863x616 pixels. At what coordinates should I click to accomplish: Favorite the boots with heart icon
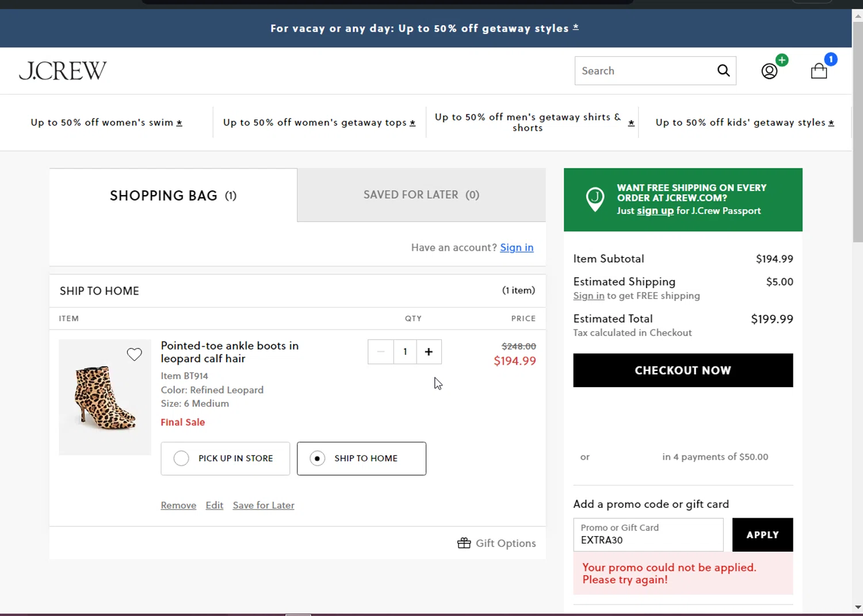pos(134,354)
